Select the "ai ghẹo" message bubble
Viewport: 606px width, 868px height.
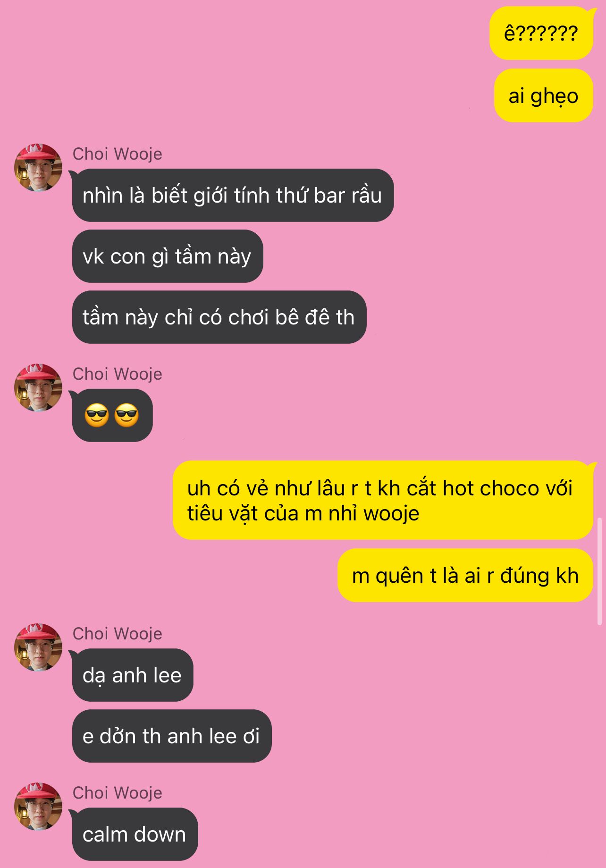pyautogui.click(x=543, y=96)
